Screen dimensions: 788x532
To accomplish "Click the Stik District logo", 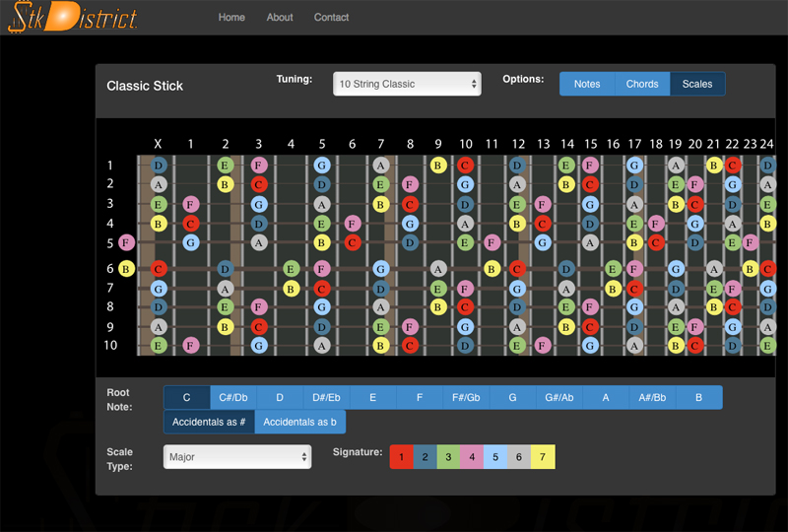I will click(x=74, y=17).
